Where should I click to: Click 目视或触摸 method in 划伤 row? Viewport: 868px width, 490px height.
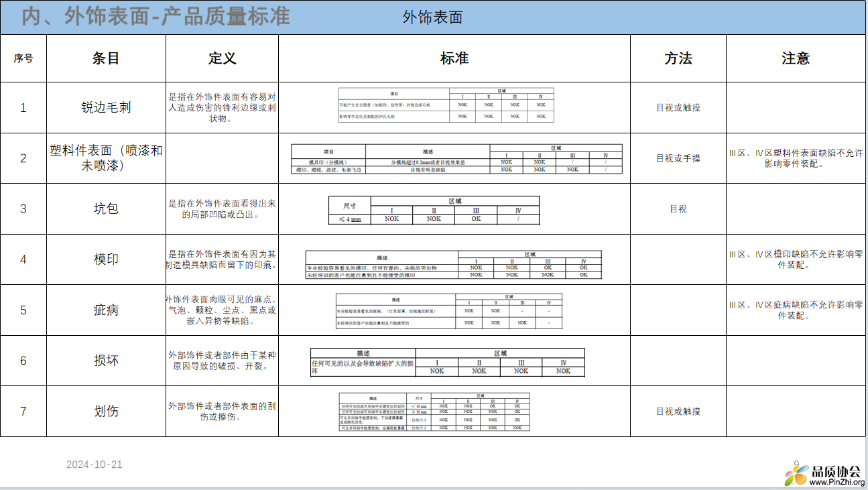pos(678,412)
